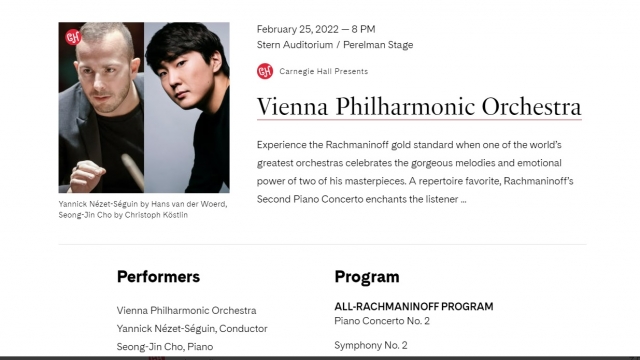Select Seong-Jin Cho, Piano performer entry
Viewport: 640px width, 360px height.
coord(165,347)
